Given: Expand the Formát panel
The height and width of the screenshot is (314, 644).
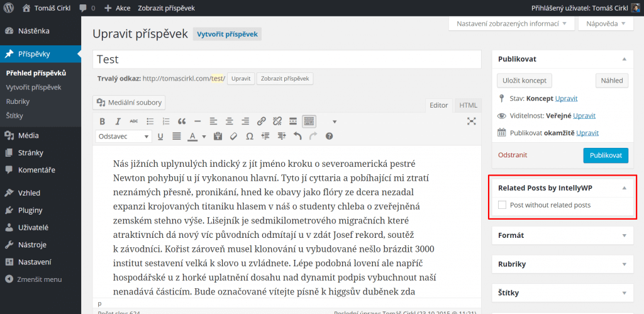Looking at the screenshot, I should 625,235.
